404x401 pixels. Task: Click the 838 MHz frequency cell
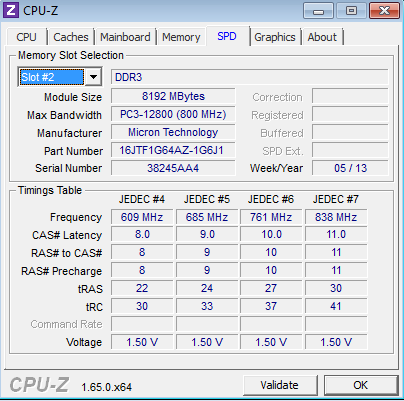tap(336, 217)
